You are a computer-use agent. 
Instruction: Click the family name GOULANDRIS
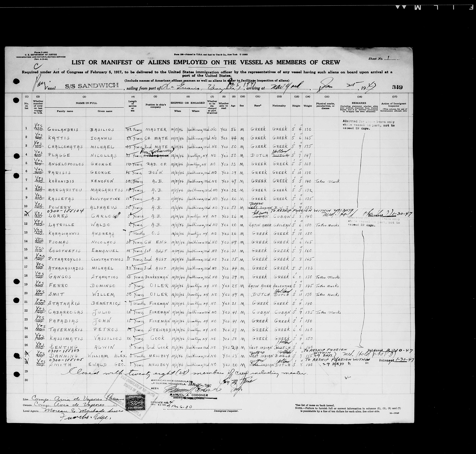63,129
